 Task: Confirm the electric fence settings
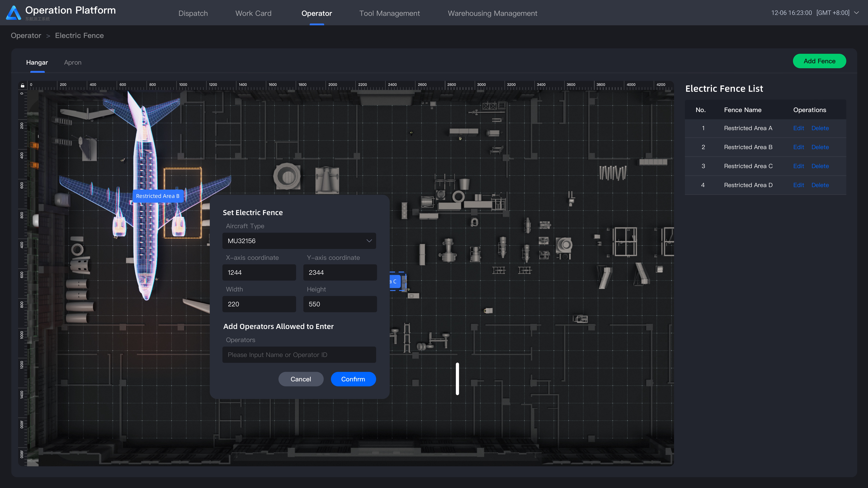point(353,379)
